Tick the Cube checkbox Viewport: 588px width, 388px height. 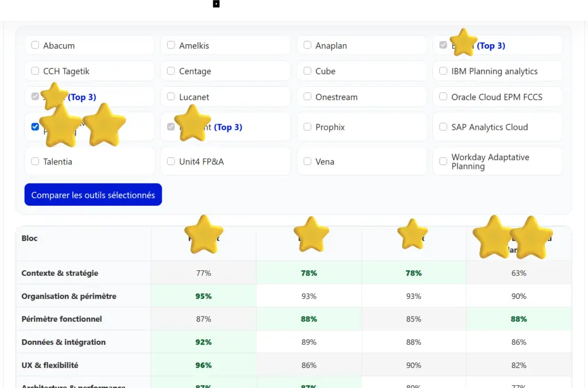(x=308, y=71)
